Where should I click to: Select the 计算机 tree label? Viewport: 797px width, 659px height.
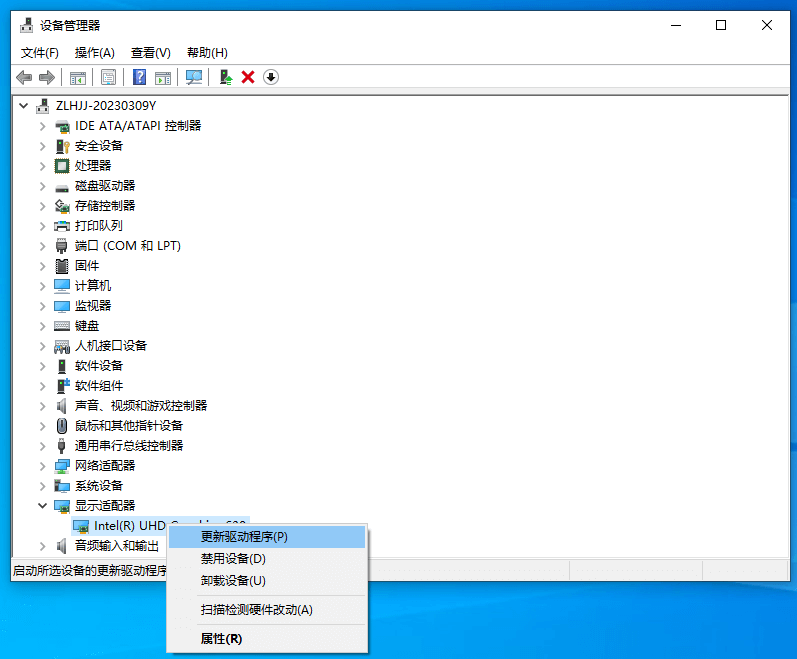point(93,286)
